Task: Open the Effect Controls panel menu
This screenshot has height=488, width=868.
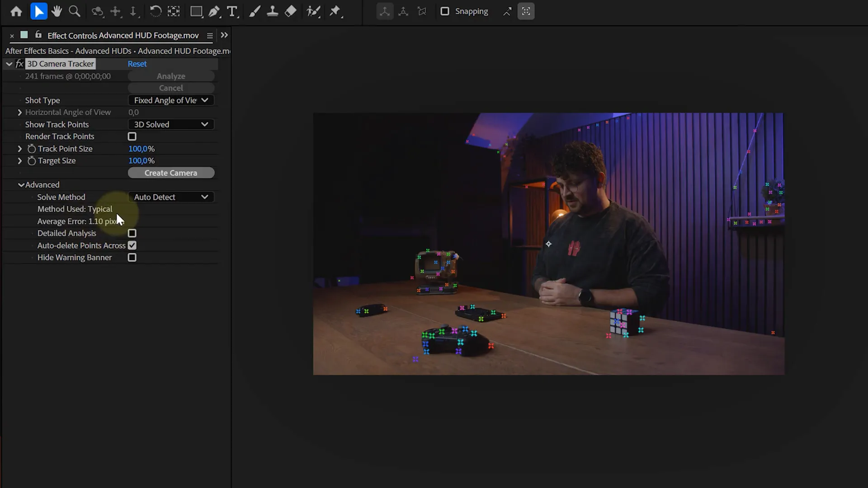Action: coord(210,35)
